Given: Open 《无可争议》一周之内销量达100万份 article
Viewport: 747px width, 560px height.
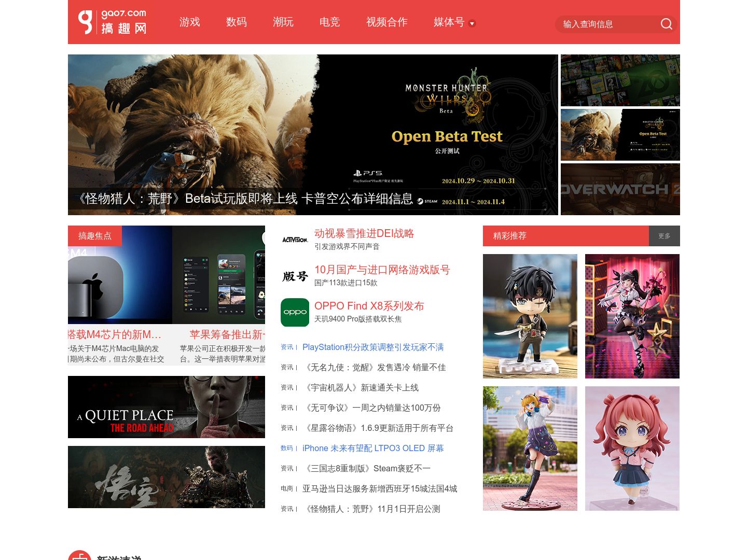Looking at the screenshot, I should (371, 408).
